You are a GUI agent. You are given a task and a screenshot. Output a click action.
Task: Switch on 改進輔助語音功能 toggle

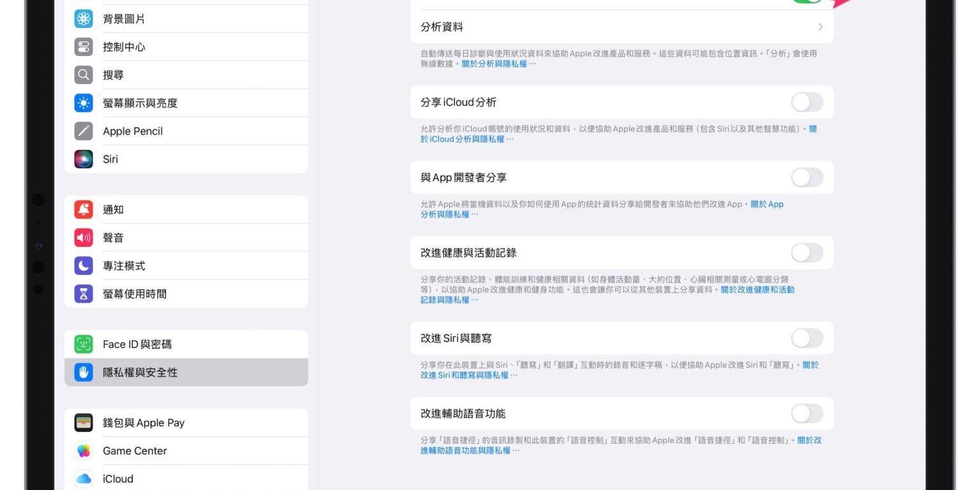click(807, 413)
